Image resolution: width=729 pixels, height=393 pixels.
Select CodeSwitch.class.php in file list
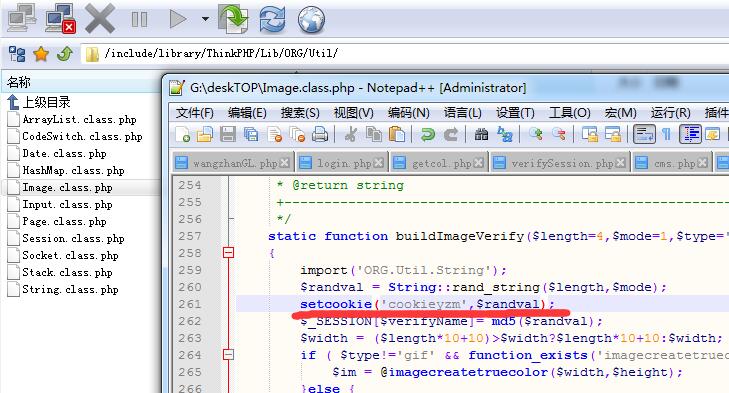pos(75,136)
